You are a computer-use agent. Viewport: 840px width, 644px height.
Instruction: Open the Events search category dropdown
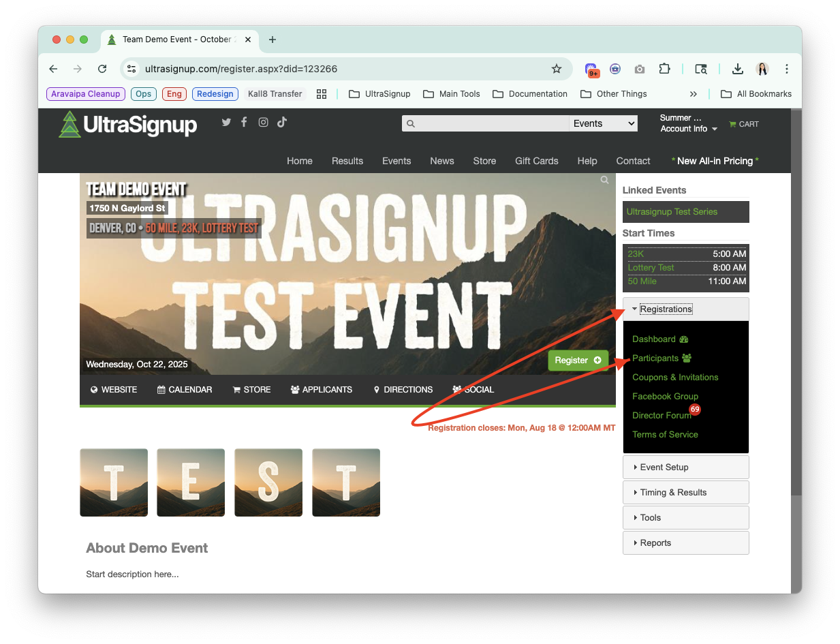coord(604,123)
